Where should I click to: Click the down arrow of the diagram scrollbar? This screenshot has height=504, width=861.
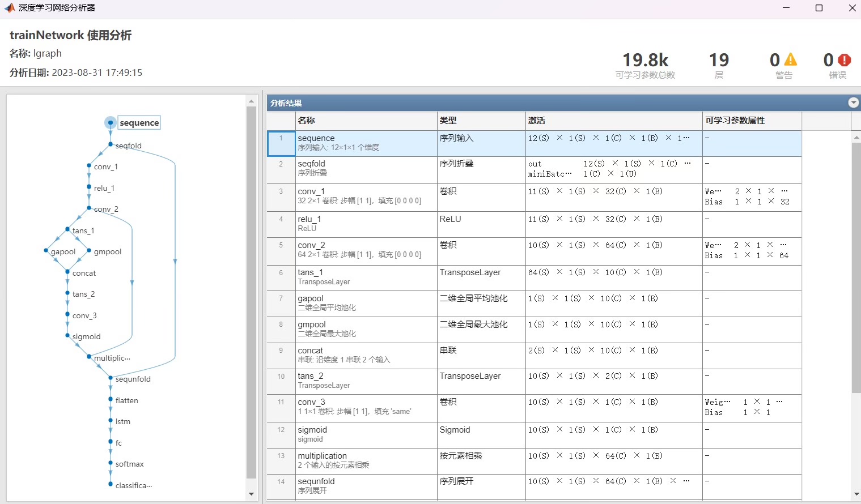click(x=251, y=494)
